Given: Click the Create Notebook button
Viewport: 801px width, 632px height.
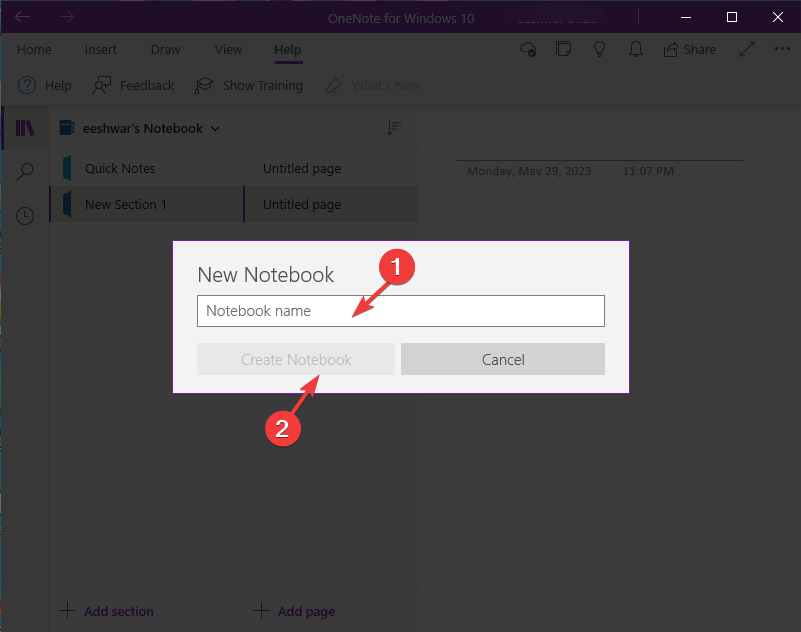Looking at the screenshot, I should 296,359.
